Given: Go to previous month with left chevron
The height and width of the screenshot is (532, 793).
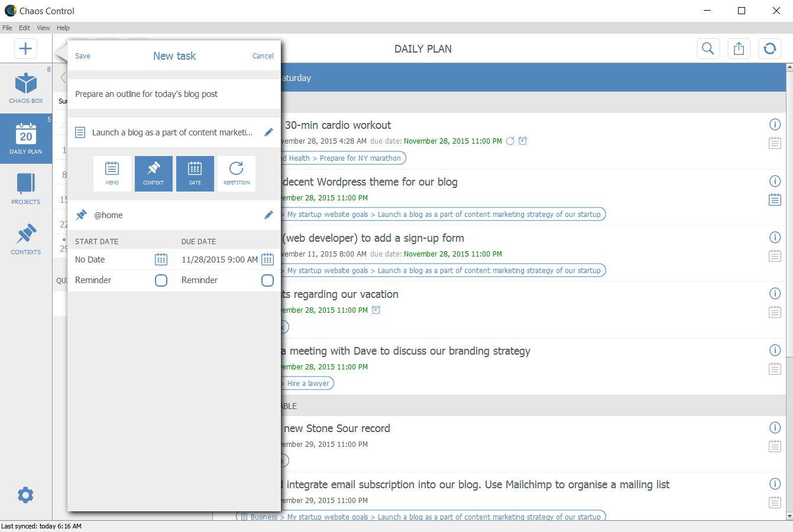Looking at the screenshot, I should coord(63,77).
